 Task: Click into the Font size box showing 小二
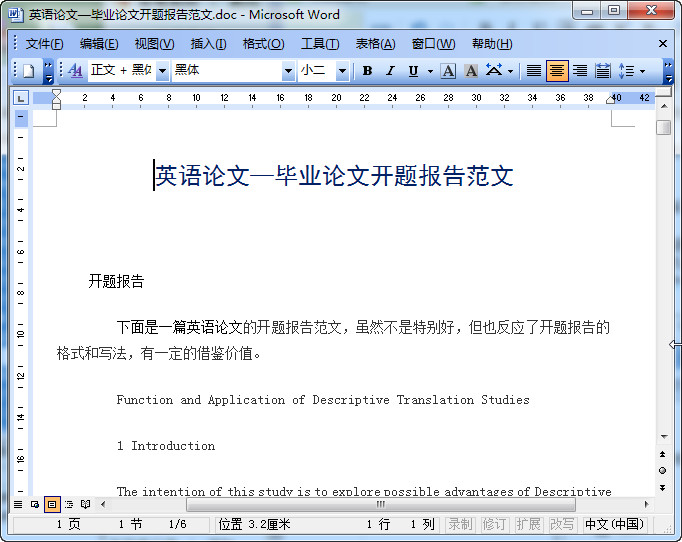click(x=317, y=70)
